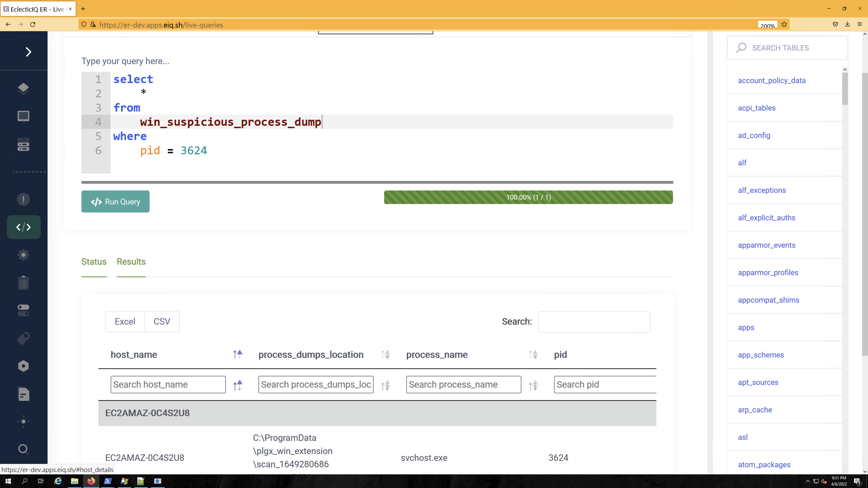The width and height of the screenshot is (868, 488).
Task: Open the appcompat_shims table link
Action: point(769,300)
